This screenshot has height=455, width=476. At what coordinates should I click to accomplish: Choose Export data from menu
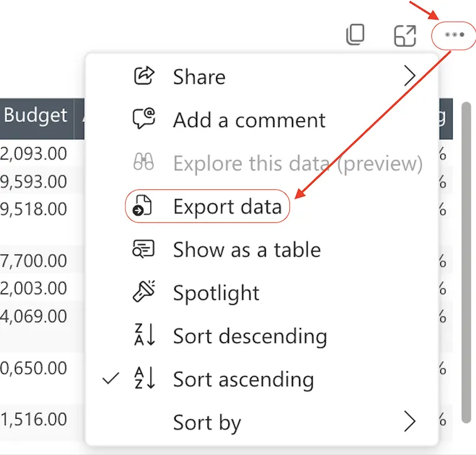(262, 206)
